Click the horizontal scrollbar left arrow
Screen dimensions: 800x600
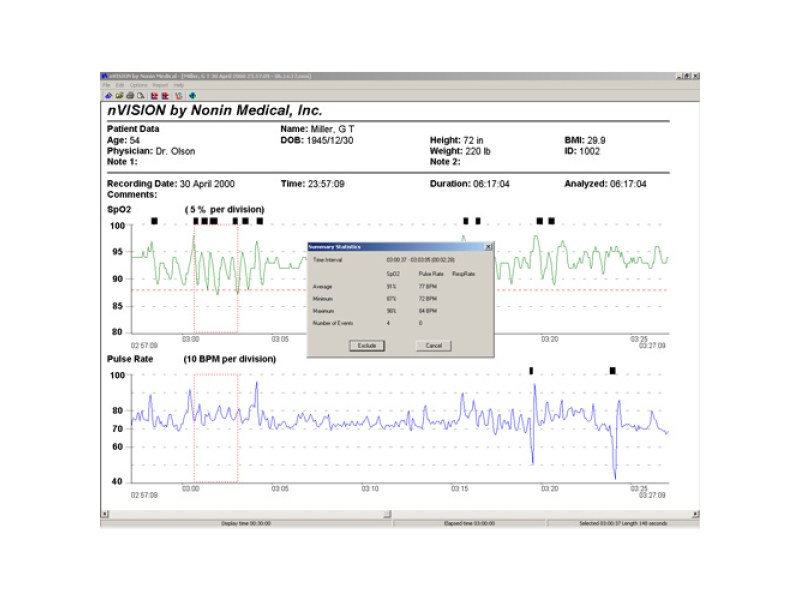105,514
